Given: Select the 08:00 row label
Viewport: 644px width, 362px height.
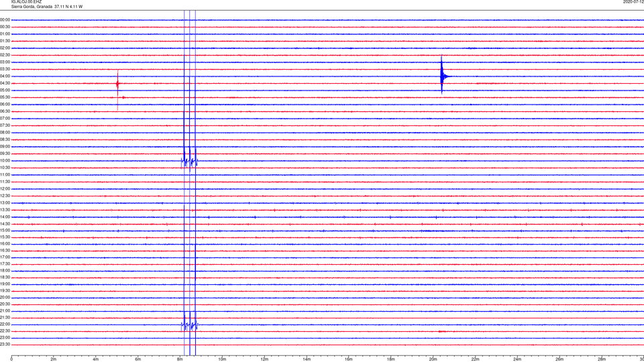Looking at the screenshot, I should 5,133.
